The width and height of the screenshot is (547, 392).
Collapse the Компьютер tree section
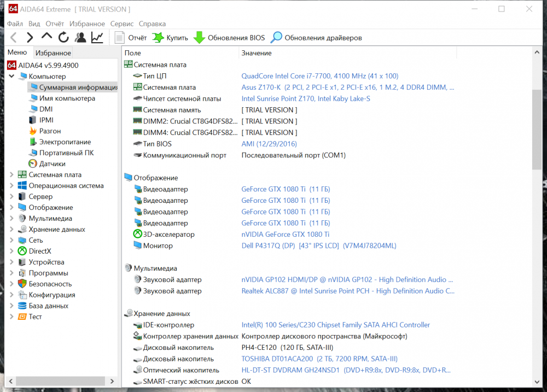[12, 76]
